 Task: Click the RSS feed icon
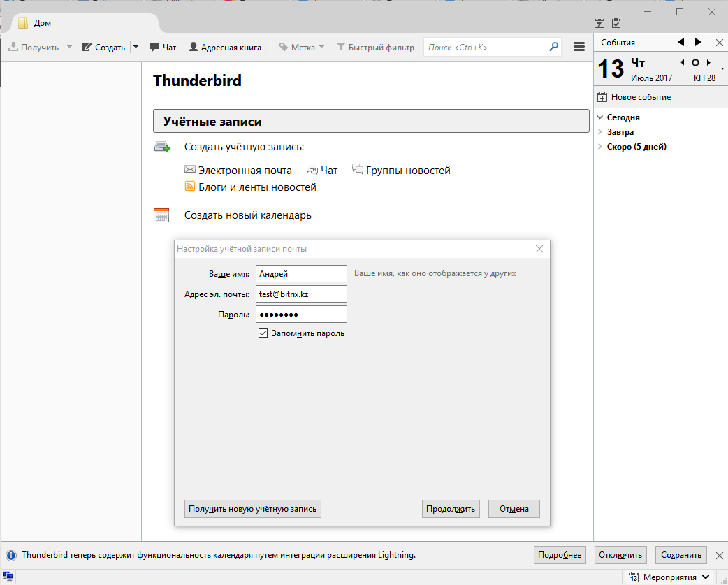(190, 186)
